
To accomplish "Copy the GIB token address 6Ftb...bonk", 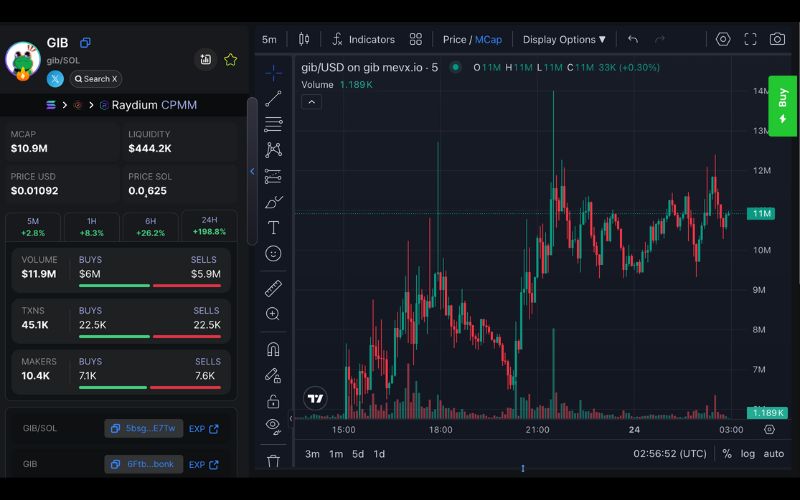I will click(x=143, y=464).
